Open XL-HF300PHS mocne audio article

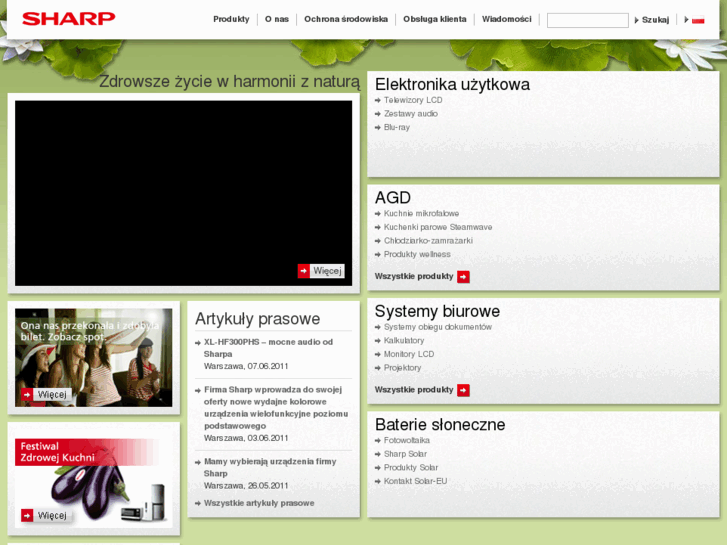point(268,348)
